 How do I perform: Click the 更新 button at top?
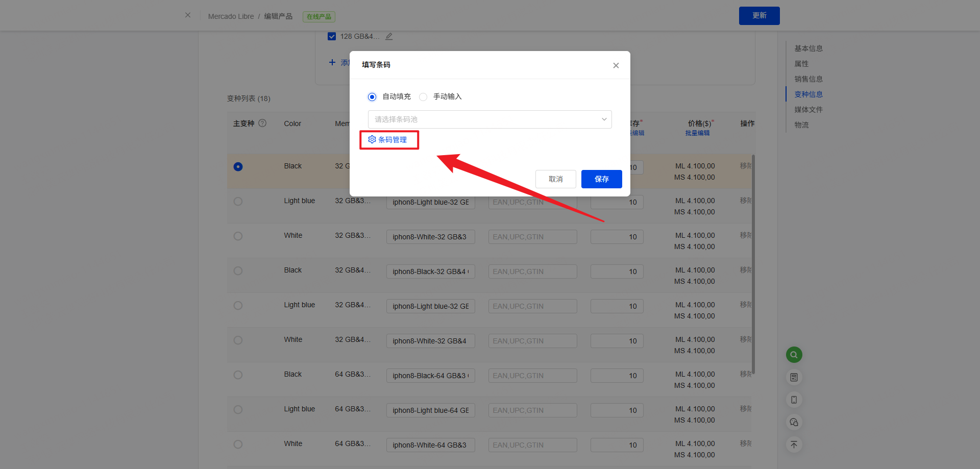point(759,16)
